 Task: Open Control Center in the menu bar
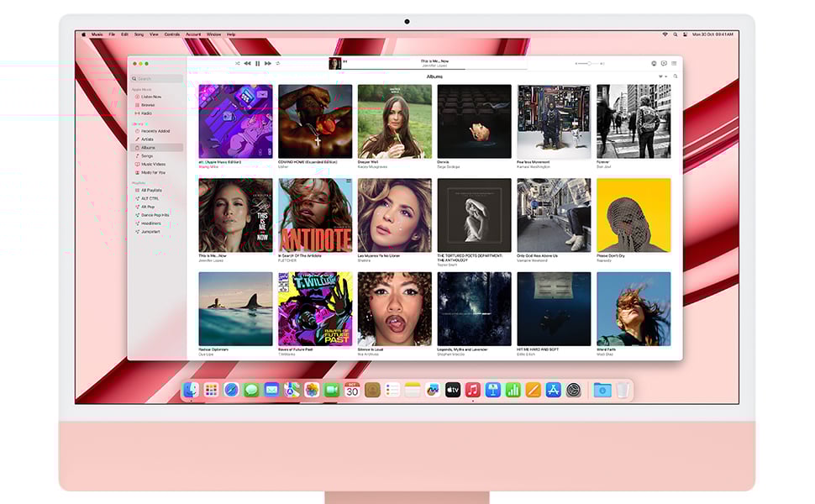(685, 34)
